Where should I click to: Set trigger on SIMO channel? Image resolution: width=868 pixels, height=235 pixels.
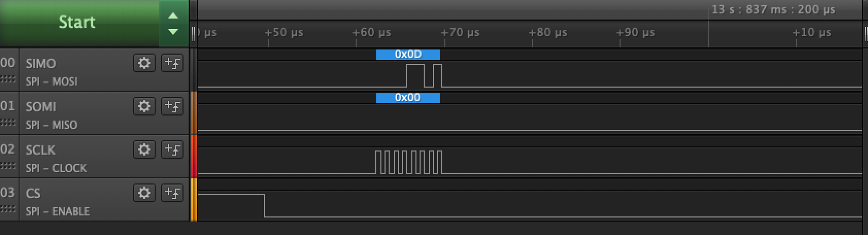pos(172,63)
